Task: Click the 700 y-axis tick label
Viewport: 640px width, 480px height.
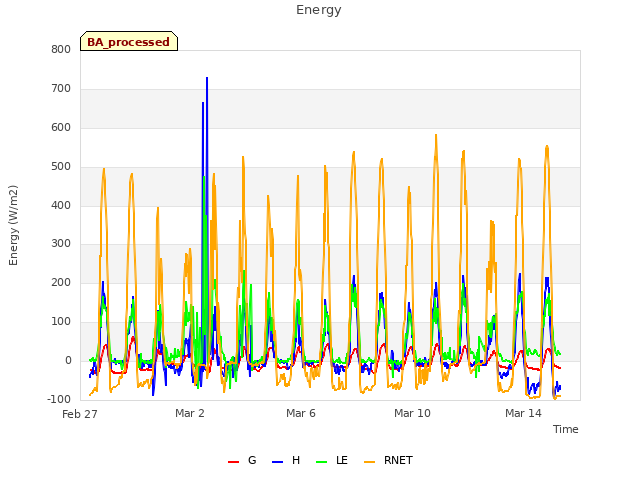Action: click(x=61, y=89)
